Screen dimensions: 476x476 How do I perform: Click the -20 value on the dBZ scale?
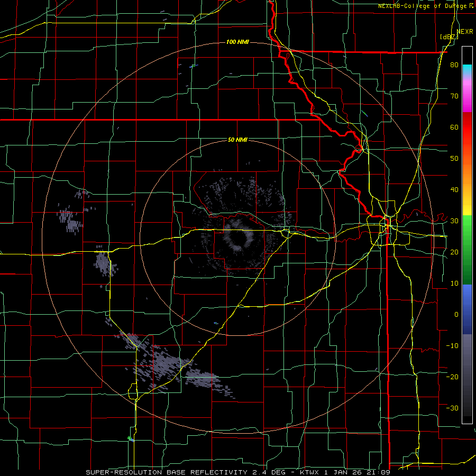pos(452,377)
